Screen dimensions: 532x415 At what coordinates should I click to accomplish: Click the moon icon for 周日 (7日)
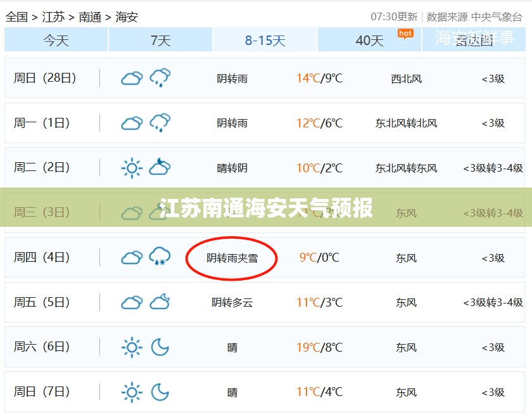[x=160, y=392]
